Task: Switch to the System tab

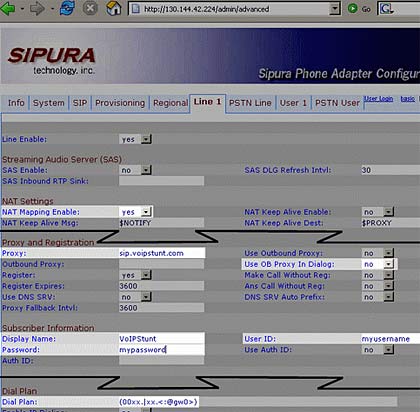Action: click(x=49, y=103)
